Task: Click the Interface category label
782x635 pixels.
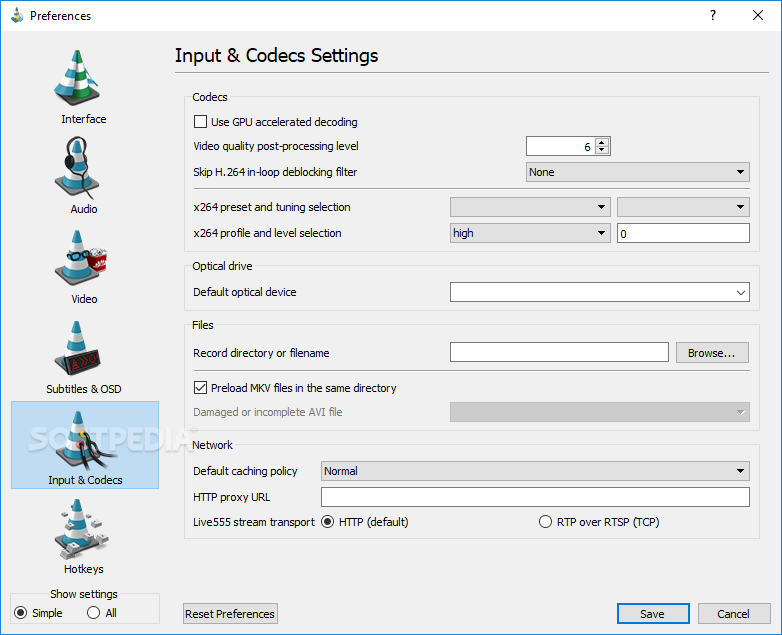Action: pyautogui.click(x=84, y=119)
